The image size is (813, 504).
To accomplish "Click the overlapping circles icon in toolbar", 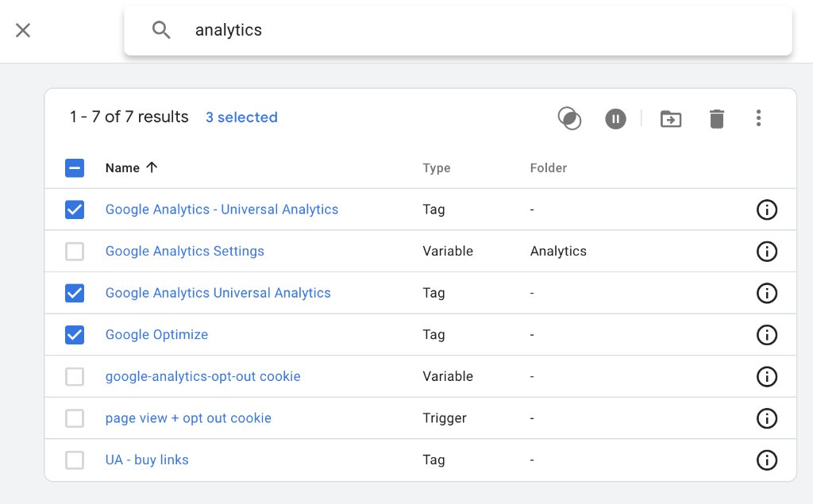I will [x=569, y=118].
